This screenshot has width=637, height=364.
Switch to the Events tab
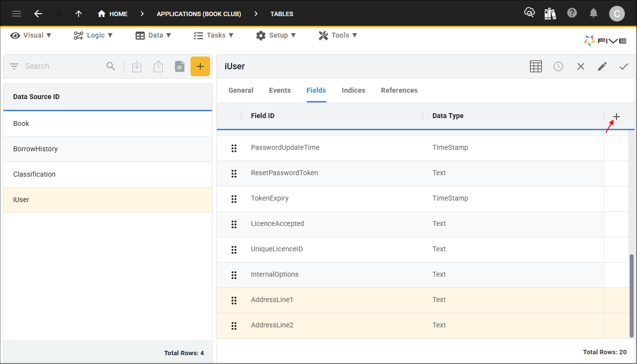point(280,90)
